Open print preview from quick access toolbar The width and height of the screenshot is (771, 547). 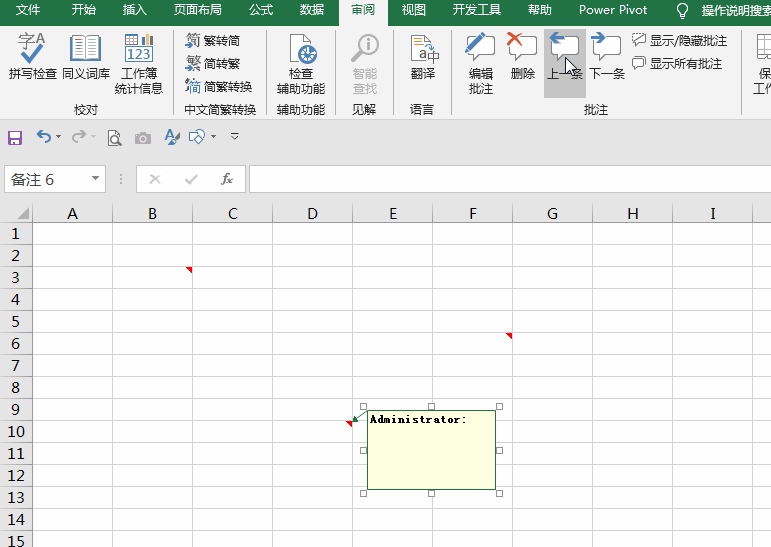click(115, 138)
